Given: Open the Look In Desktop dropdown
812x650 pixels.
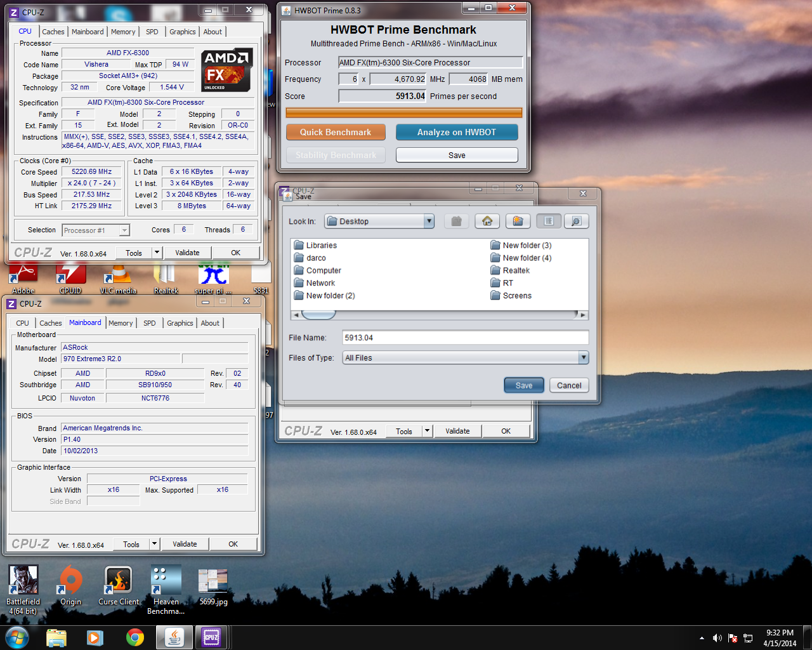Looking at the screenshot, I should click(x=429, y=221).
